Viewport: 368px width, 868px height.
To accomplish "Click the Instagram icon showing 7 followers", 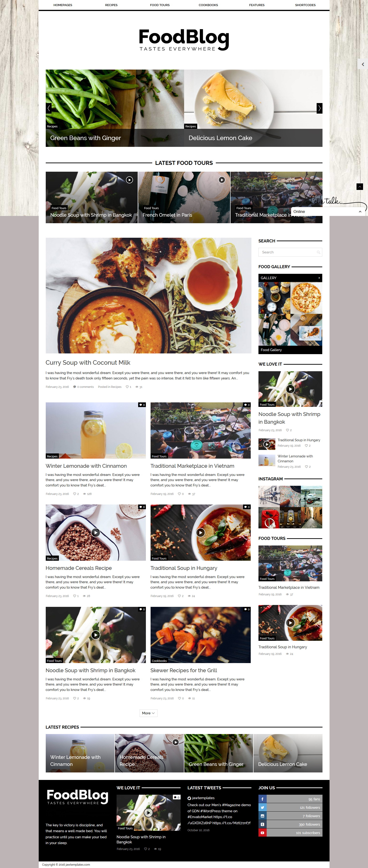I will (x=262, y=816).
